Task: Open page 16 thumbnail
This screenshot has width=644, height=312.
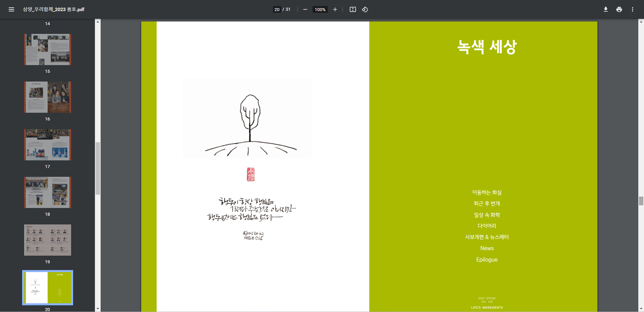Action: click(x=48, y=97)
